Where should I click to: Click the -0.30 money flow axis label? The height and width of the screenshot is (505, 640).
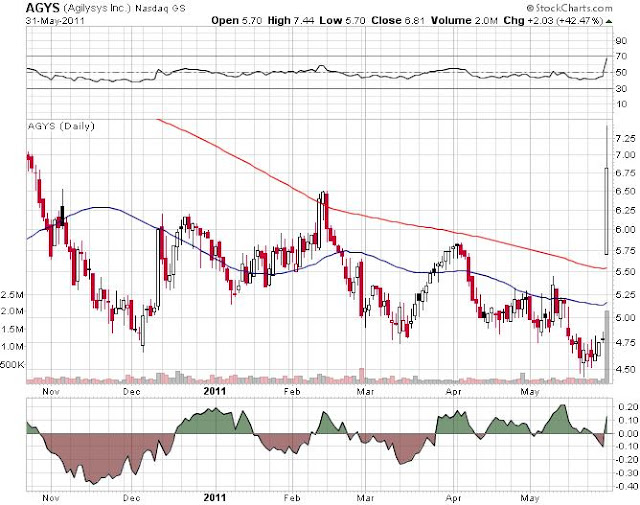tap(626, 473)
